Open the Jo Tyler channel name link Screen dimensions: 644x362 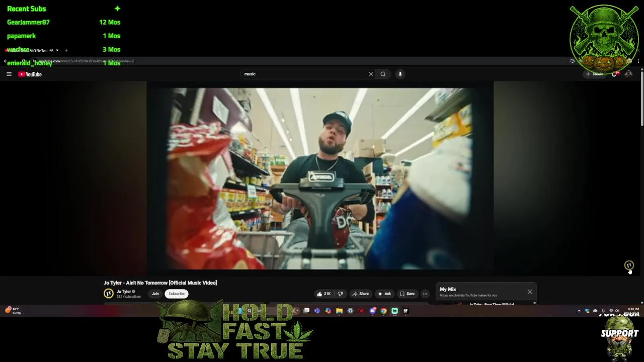click(x=124, y=292)
